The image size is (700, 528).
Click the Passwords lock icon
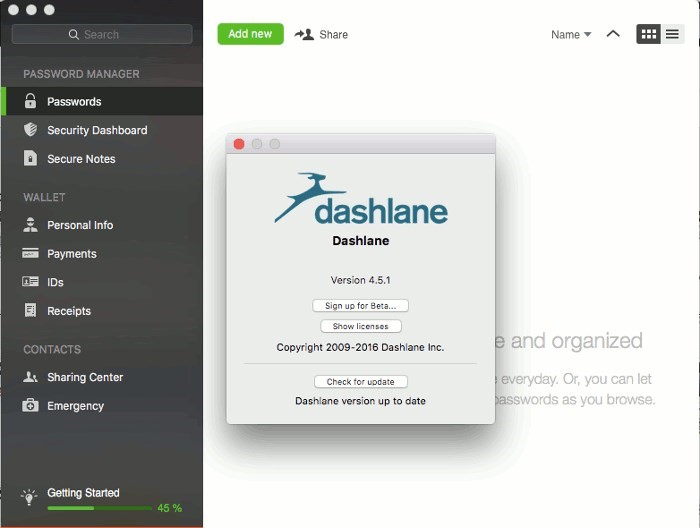pyautogui.click(x=30, y=101)
